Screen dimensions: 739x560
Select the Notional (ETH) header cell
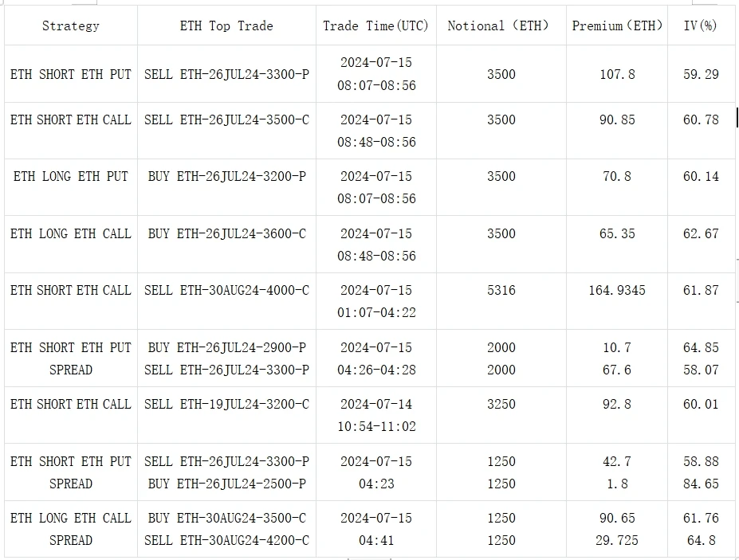click(501, 25)
